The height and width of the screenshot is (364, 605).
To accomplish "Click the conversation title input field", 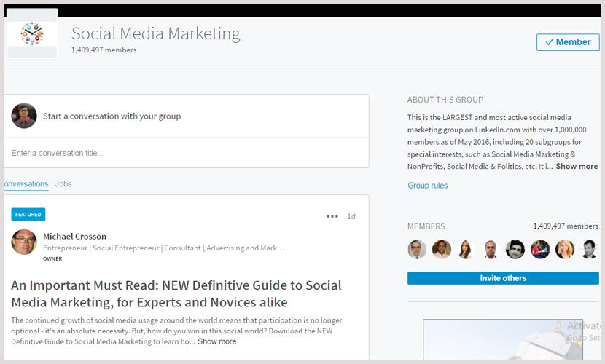I will pos(186,153).
